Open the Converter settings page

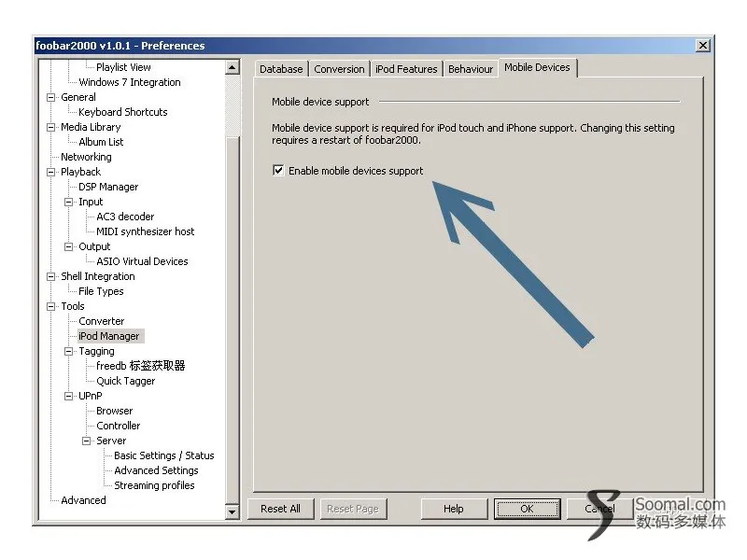pyautogui.click(x=102, y=321)
